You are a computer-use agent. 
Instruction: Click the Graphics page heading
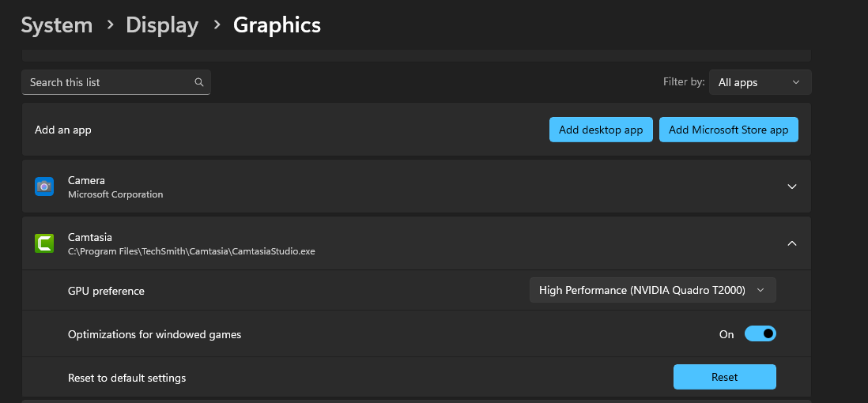[x=277, y=25]
